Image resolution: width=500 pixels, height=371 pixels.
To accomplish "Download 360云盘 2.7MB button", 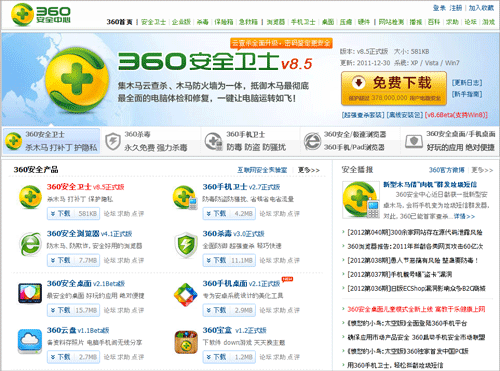I will click(73, 357).
